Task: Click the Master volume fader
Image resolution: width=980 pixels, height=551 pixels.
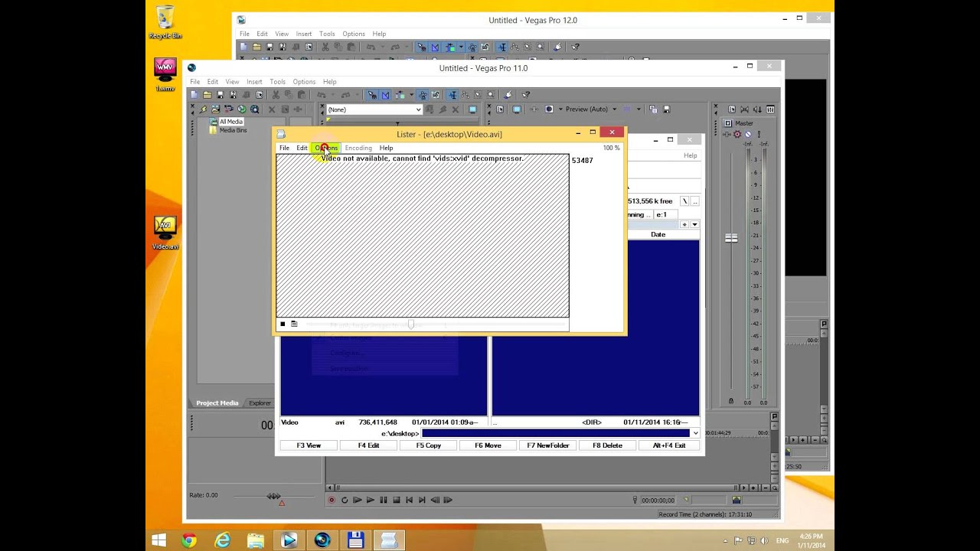Action: click(x=731, y=238)
